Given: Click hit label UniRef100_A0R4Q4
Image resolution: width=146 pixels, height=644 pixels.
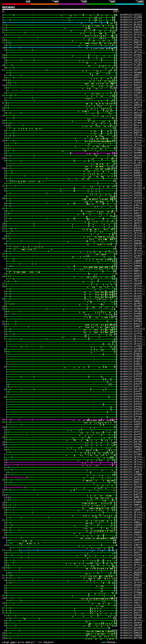Looking at the screenshot, I should pos(131,90).
